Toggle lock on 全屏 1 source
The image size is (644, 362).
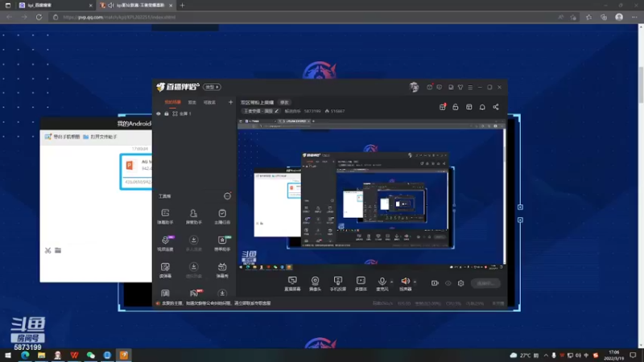click(x=167, y=113)
